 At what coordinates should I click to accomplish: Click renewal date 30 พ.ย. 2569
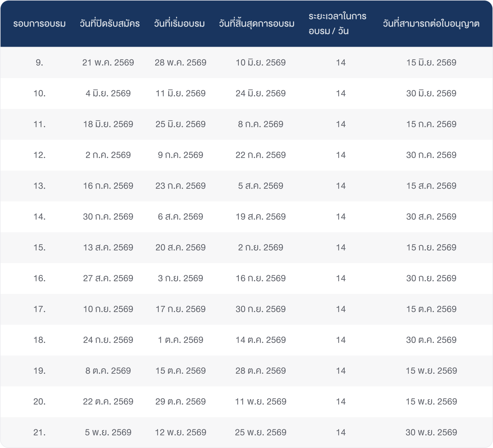coord(431,433)
